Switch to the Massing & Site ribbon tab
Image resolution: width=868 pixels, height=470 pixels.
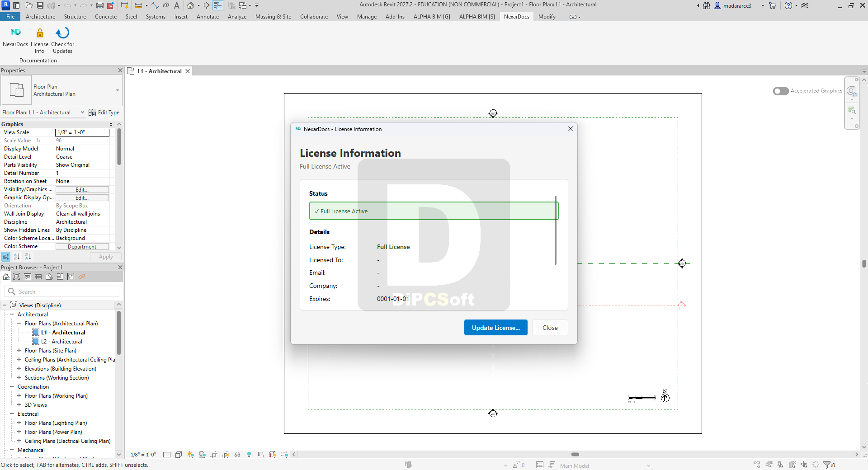click(273, 17)
